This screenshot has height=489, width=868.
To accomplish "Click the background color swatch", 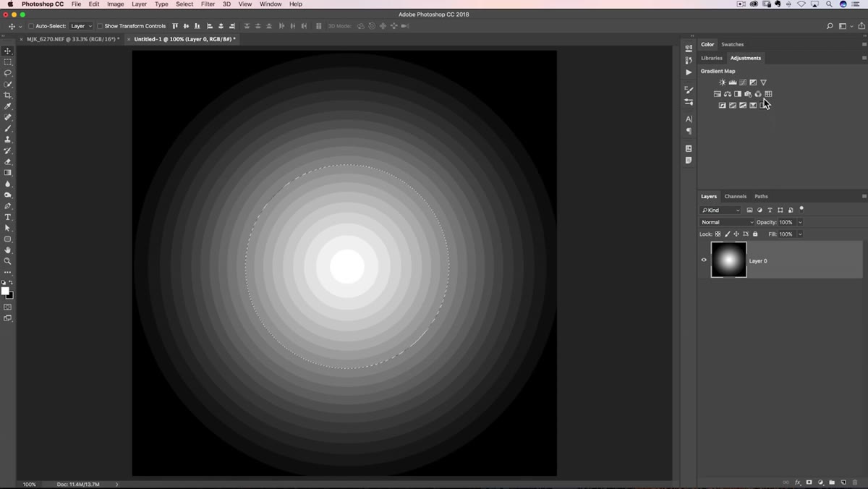I will tap(10, 295).
